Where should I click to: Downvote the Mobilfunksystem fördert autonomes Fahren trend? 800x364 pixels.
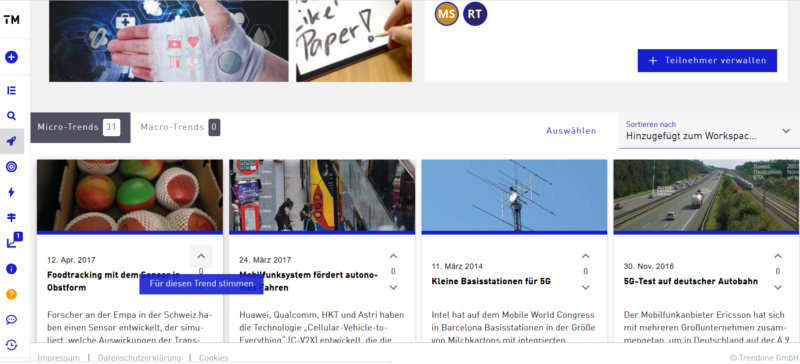click(x=393, y=287)
